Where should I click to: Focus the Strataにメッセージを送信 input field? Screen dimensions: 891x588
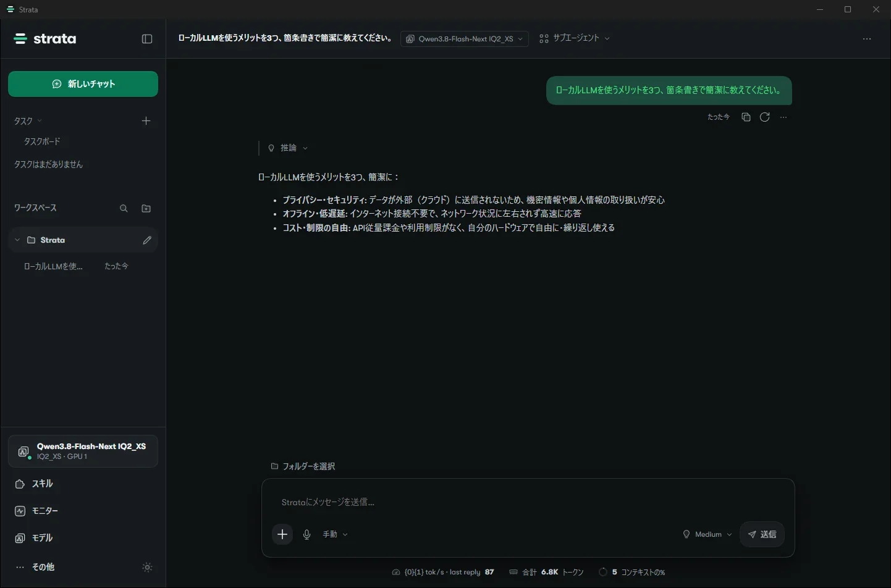coord(528,502)
